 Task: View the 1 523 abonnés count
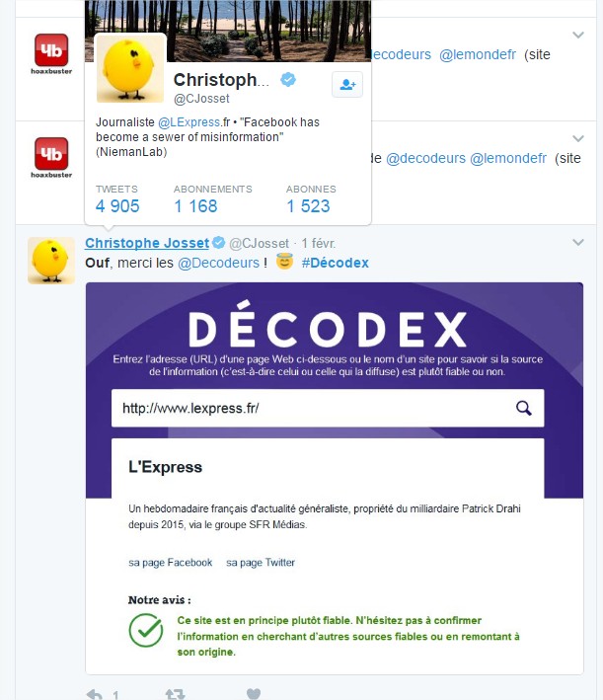308,205
